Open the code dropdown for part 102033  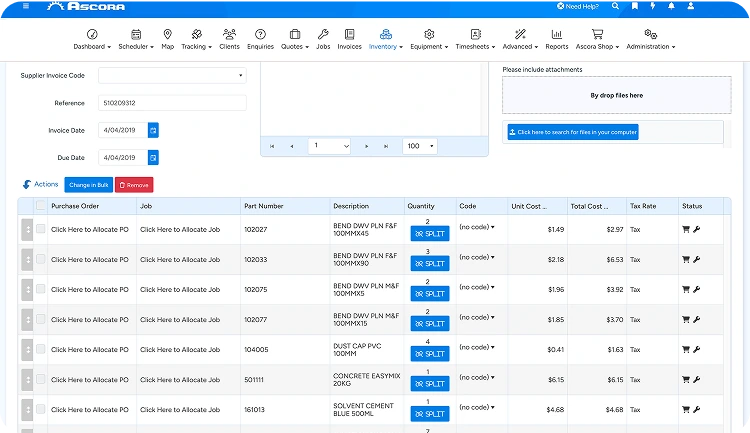pos(477,257)
